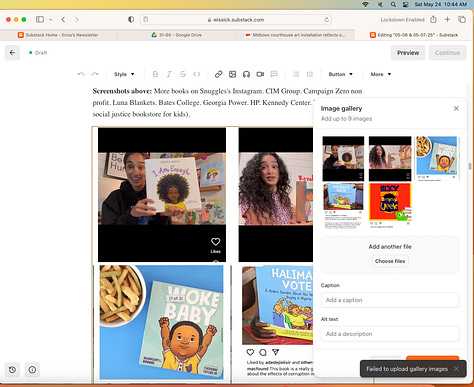This screenshot has height=387, width=474.
Task: Open the post info icon
Action: (32, 369)
